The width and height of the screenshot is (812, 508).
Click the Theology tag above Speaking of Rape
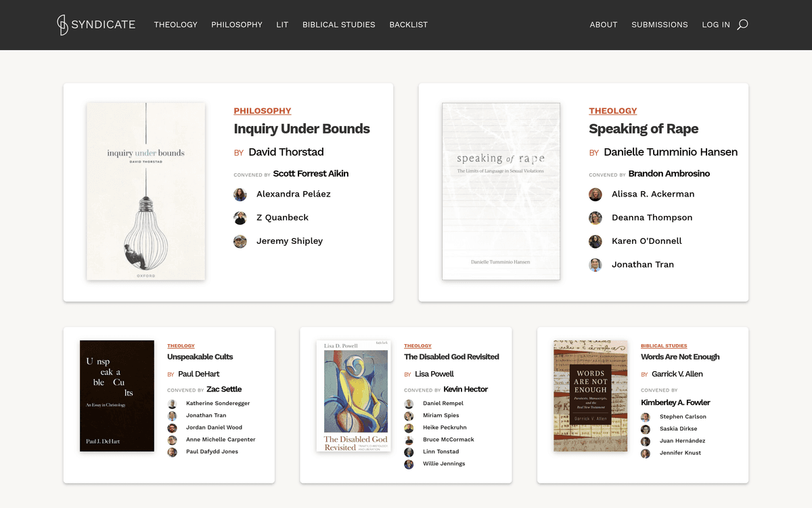(613, 111)
